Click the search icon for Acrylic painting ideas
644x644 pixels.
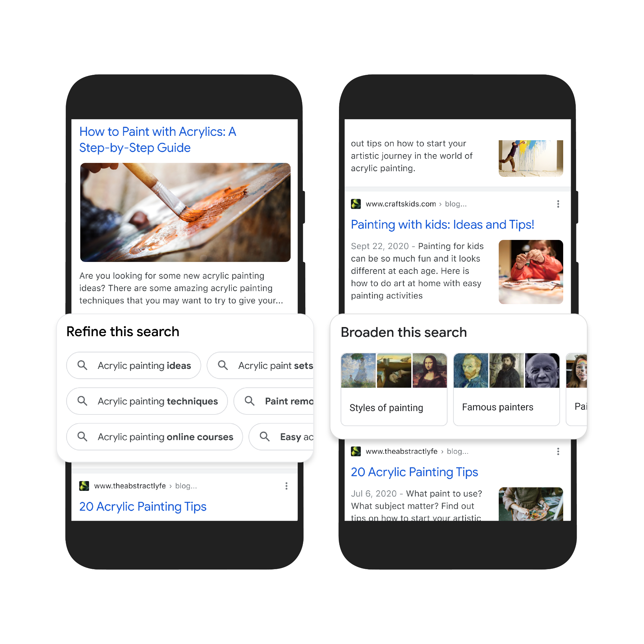[x=83, y=364]
